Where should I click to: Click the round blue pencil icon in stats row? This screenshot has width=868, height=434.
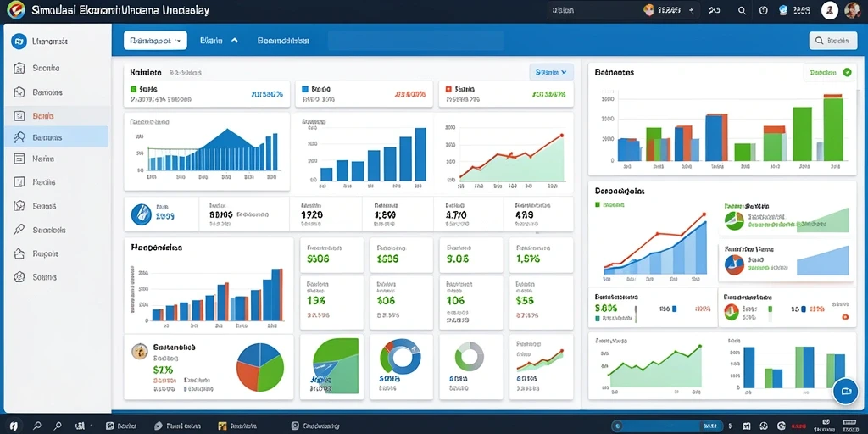(x=142, y=214)
